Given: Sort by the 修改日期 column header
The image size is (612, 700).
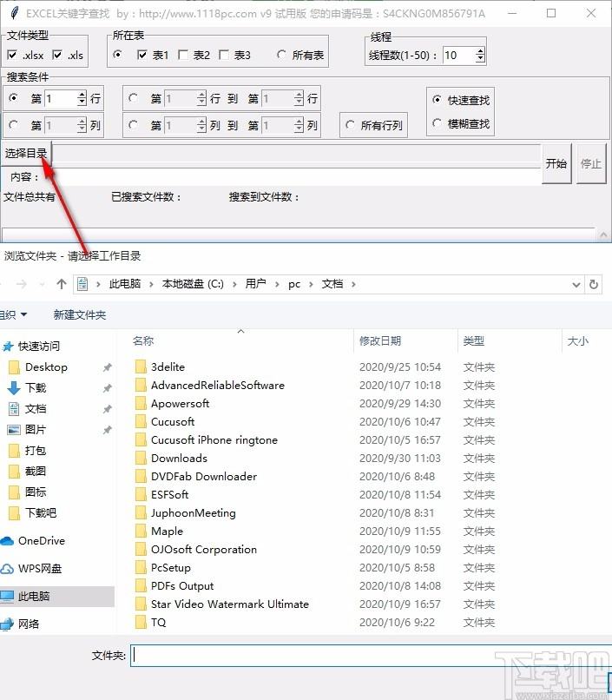Looking at the screenshot, I should coord(380,341).
